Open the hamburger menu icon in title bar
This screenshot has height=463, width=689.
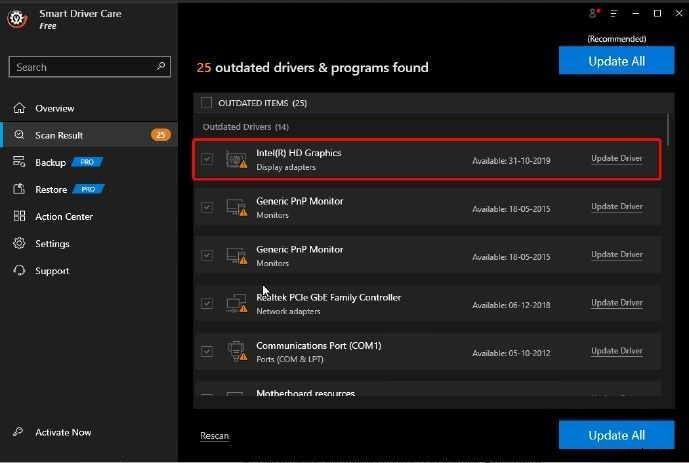614,14
